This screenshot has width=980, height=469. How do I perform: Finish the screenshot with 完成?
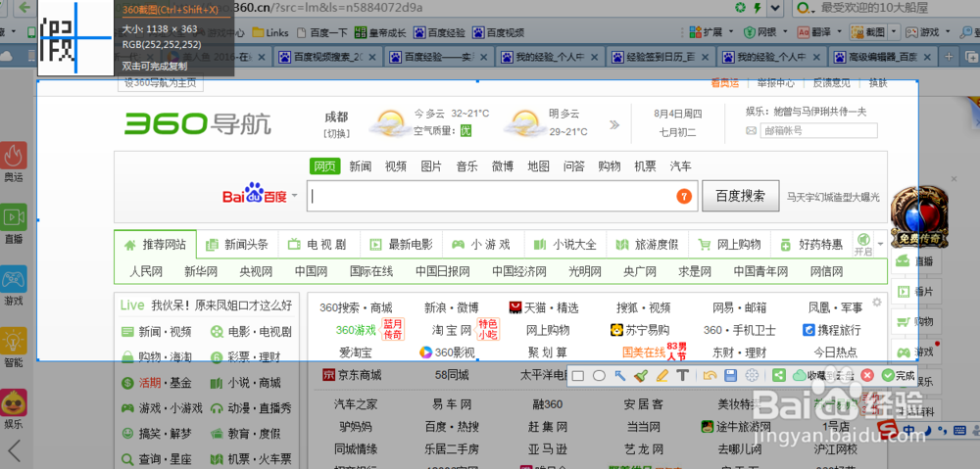[898, 375]
